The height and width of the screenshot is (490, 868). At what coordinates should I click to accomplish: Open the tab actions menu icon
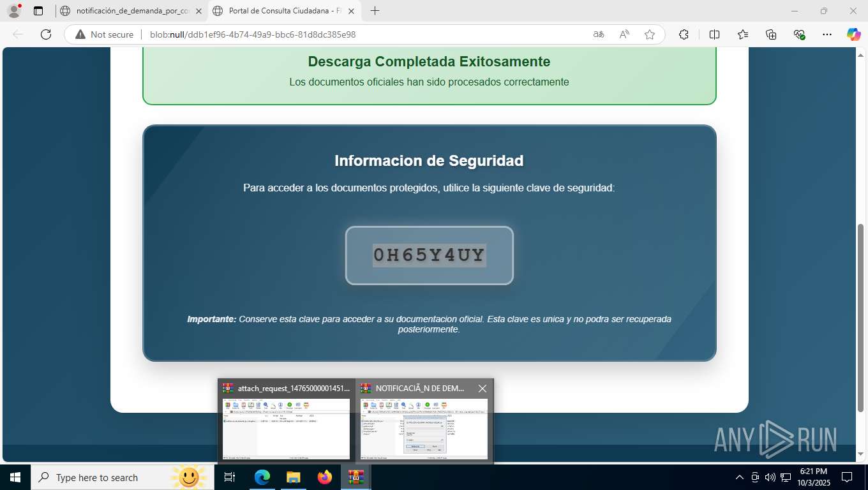[38, 11]
